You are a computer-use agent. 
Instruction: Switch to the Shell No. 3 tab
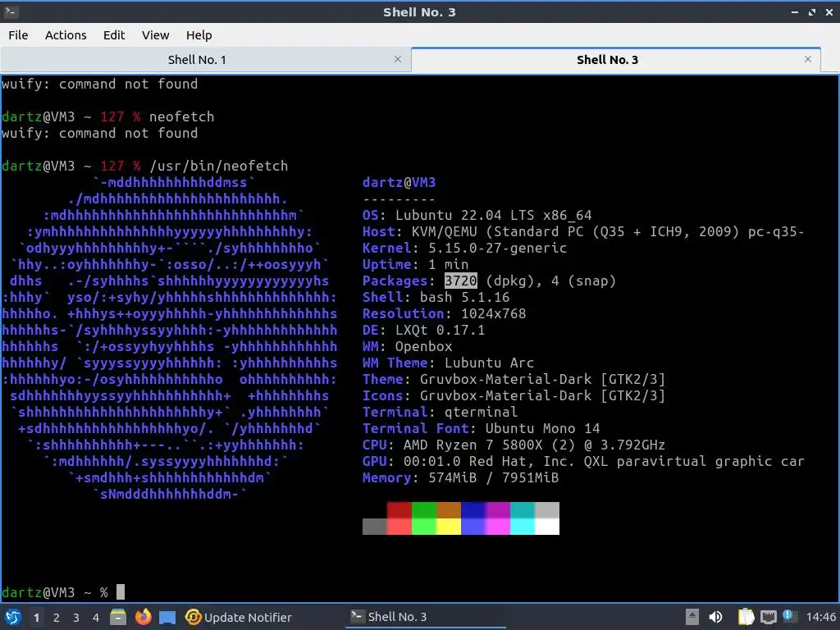click(607, 59)
